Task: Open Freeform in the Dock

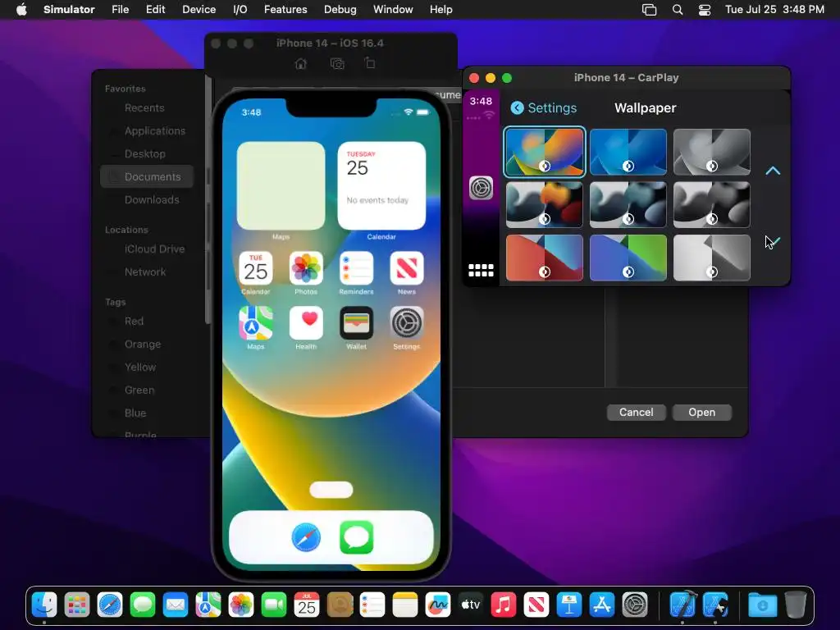Action: coord(438,605)
